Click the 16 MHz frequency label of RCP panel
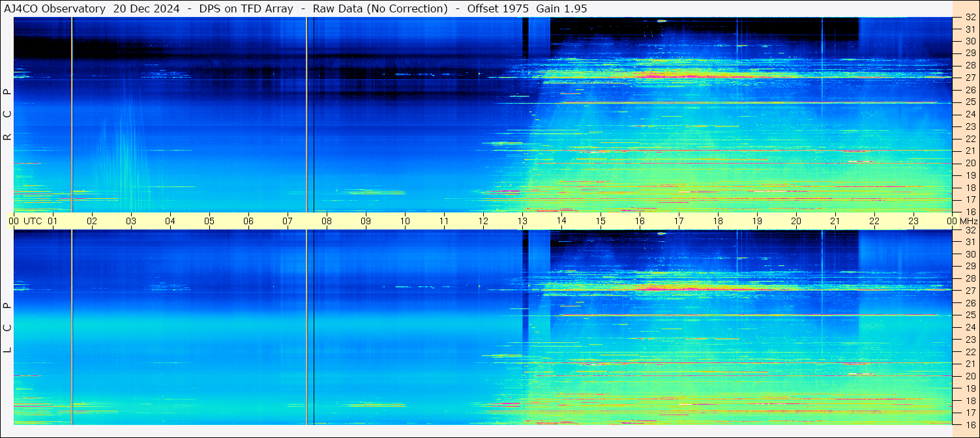Screen dimensions: 980x438 pos(970,211)
